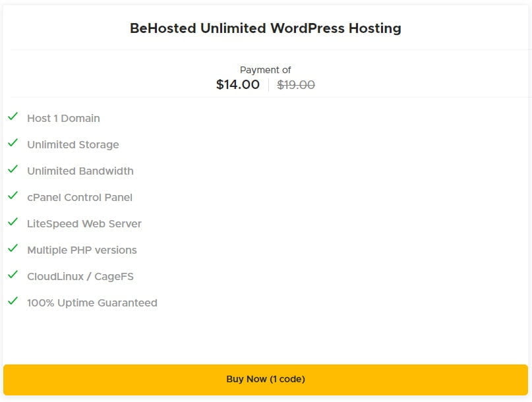Select the cPanel Control Panel feature text
Screen dimensions: 532x402
pos(79,198)
